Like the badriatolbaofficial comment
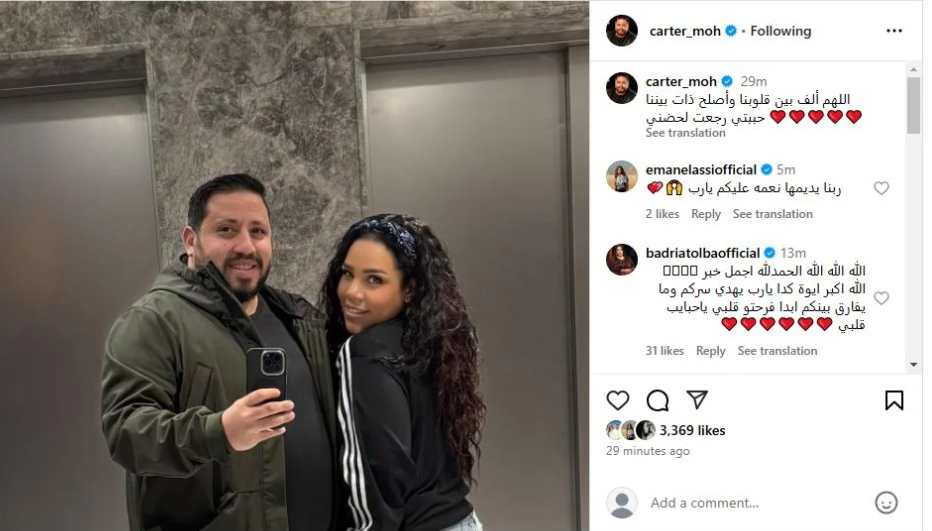 (x=881, y=297)
